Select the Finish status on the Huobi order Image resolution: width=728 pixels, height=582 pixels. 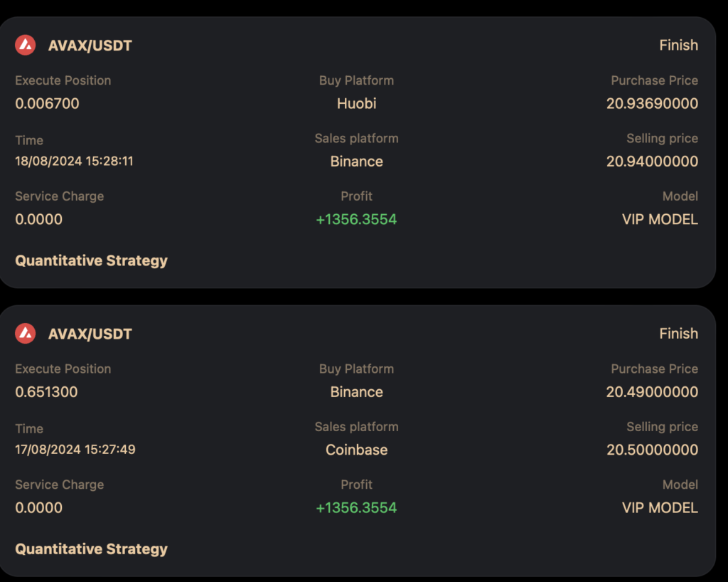click(x=678, y=45)
